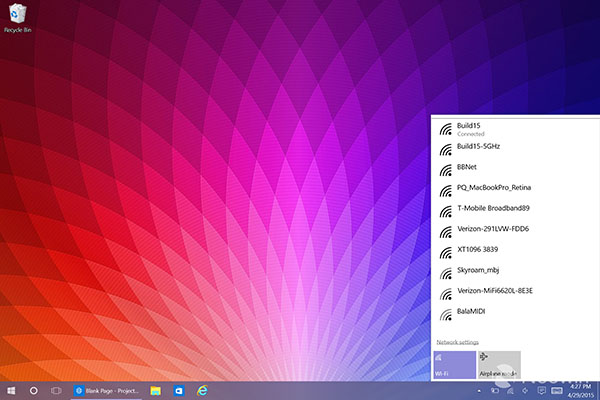Toggle Airplane mode tile
The image size is (600, 400).
pos(499,364)
